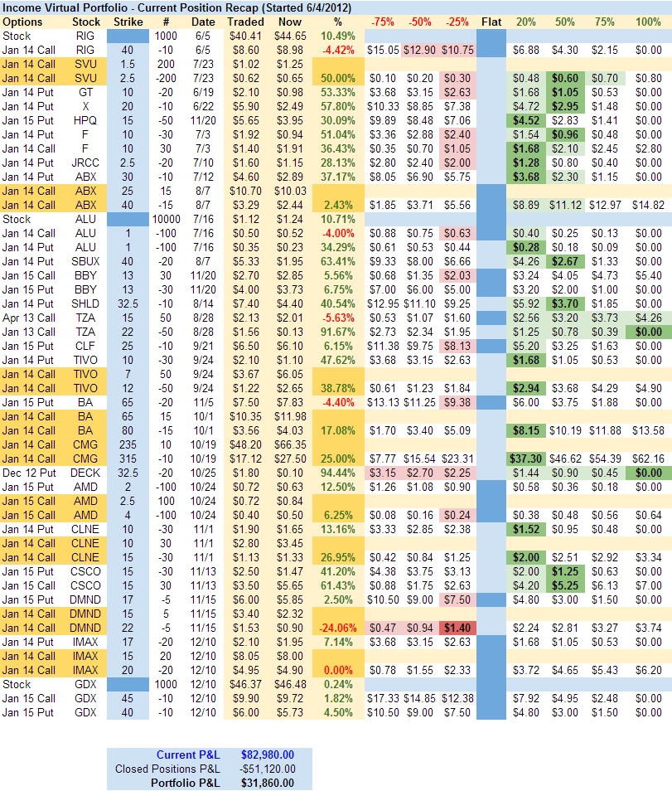The width and height of the screenshot is (672, 791).
Task: Select the Current P&L value $82,980.00
Action: coord(267,755)
